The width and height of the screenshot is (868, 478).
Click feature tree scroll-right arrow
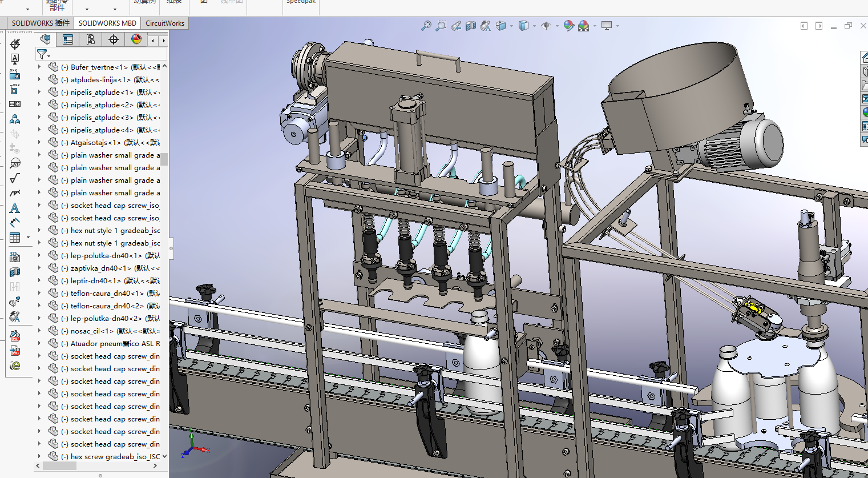(x=155, y=466)
